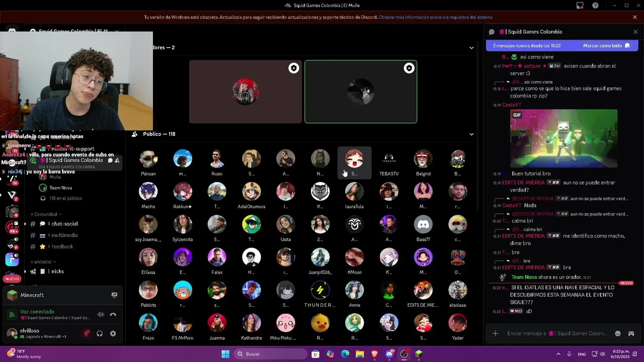Click moderator badge on the green-outlined speaker tile

[x=409, y=68]
